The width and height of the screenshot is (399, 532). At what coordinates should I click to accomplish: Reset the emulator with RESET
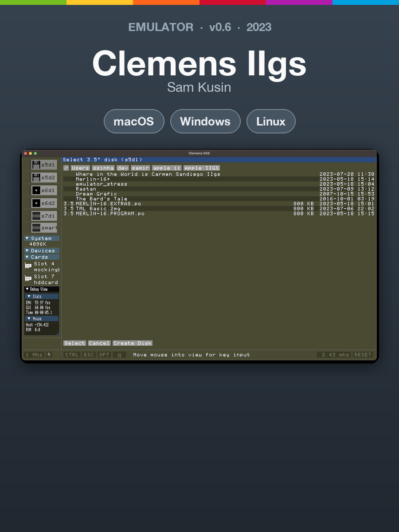(363, 355)
